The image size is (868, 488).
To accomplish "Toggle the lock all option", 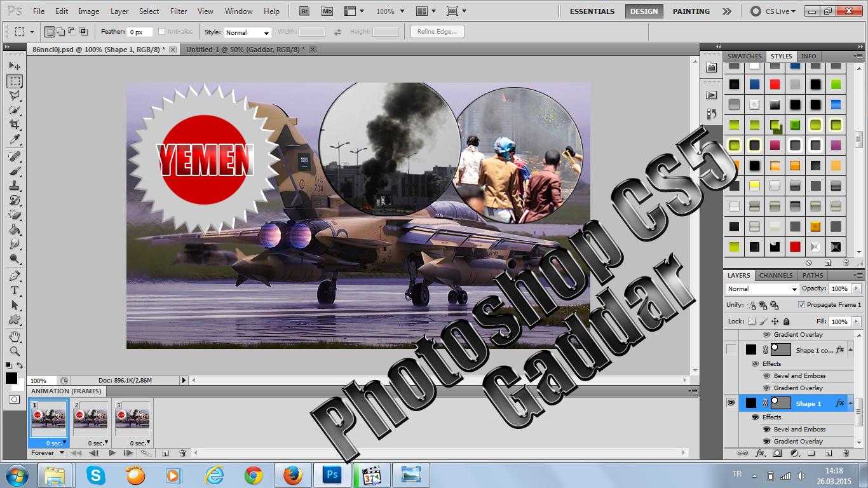I will [x=786, y=322].
